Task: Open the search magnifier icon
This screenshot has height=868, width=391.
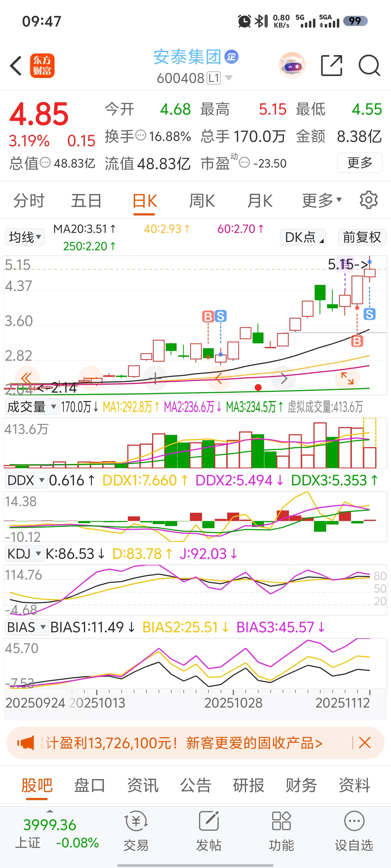Action: (369, 65)
